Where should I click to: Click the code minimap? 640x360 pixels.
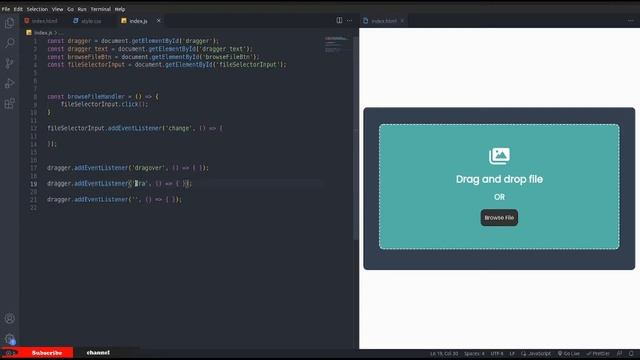pos(337,44)
